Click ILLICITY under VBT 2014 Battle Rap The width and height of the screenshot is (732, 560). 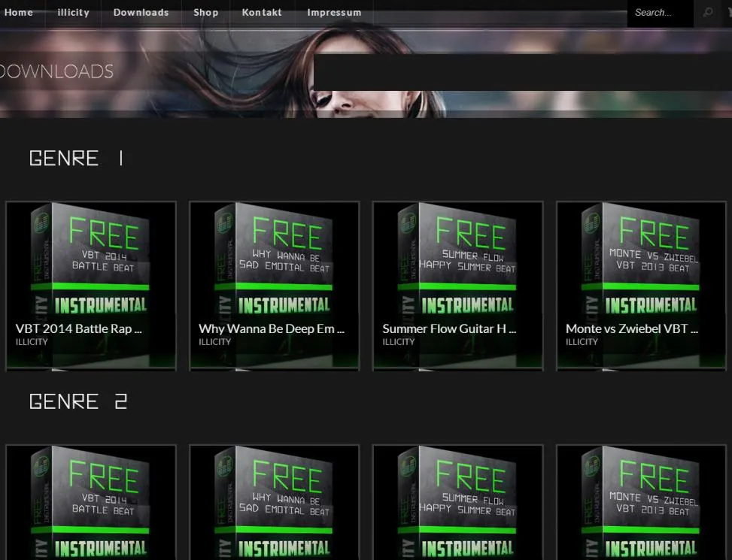point(32,342)
